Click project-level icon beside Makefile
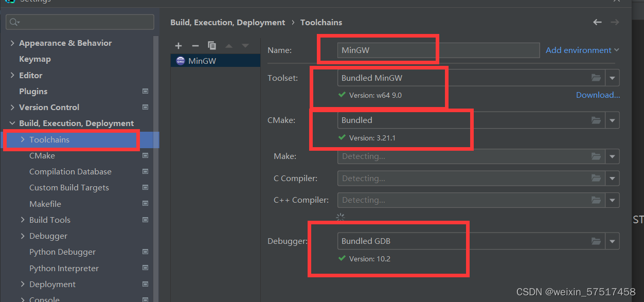 pos(145,204)
